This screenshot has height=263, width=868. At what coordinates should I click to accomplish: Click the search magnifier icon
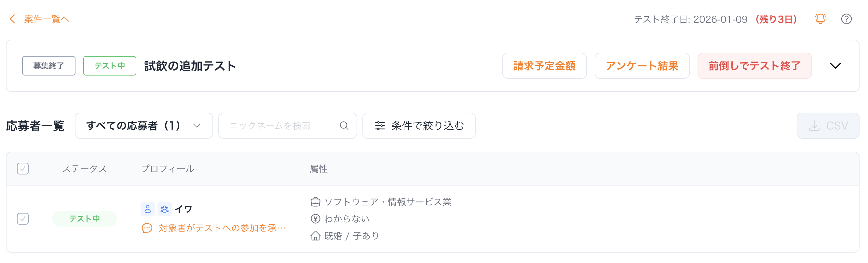(344, 126)
